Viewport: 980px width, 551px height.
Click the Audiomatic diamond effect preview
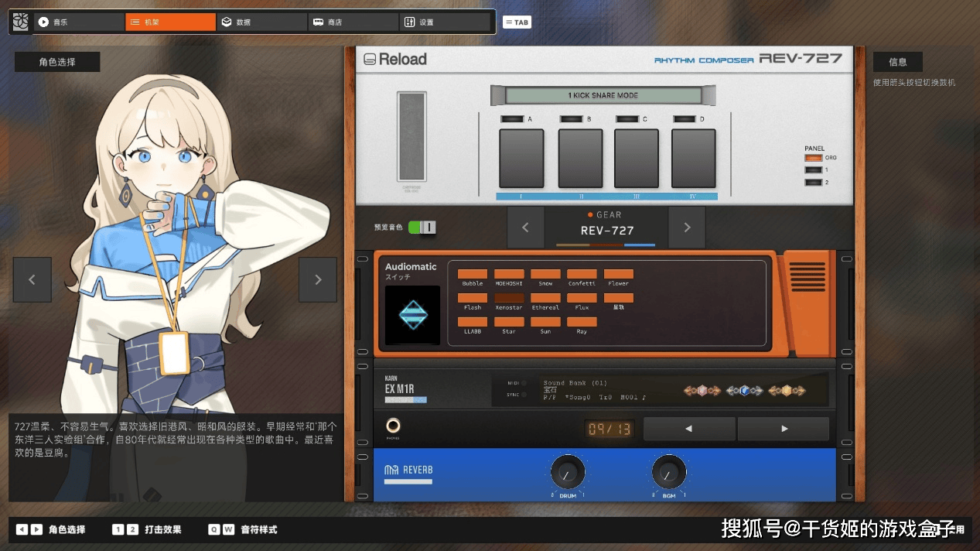click(412, 315)
